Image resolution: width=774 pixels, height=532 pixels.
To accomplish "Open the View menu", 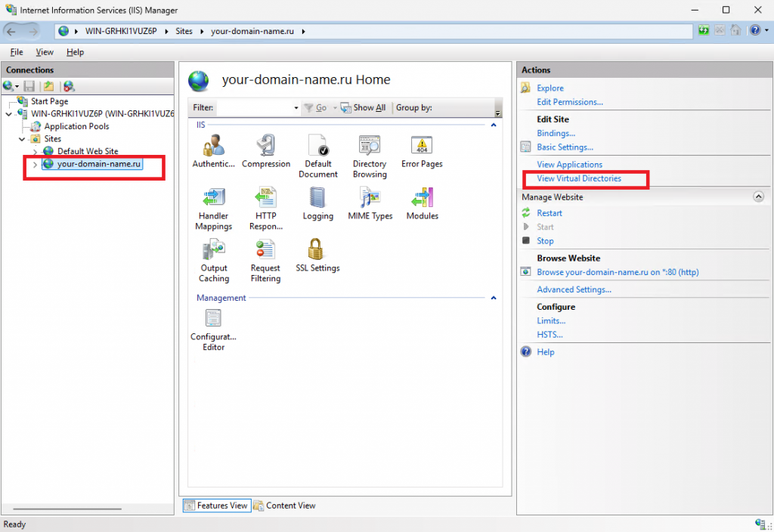I will coord(45,52).
